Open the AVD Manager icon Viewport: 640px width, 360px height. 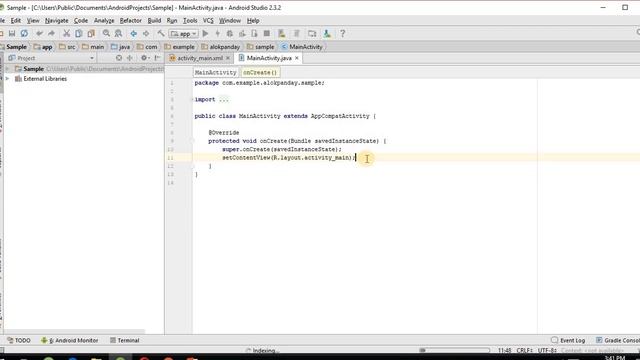click(x=282, y=33)
